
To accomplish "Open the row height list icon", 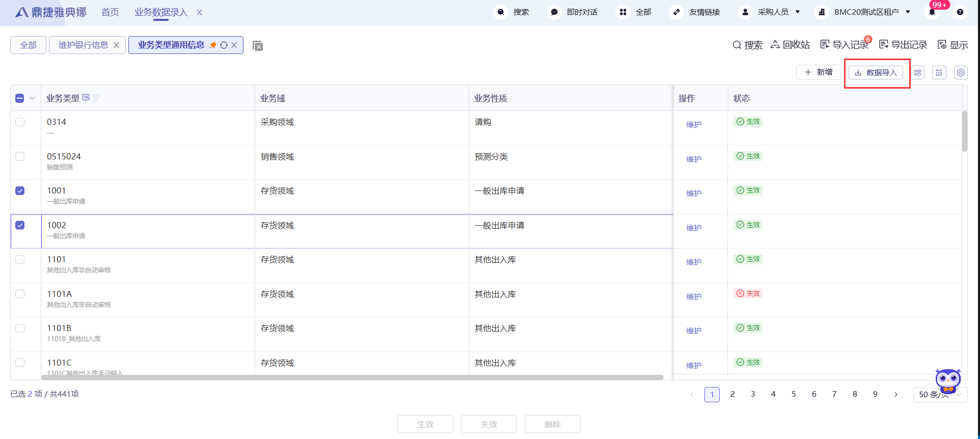I will [918, 73].
